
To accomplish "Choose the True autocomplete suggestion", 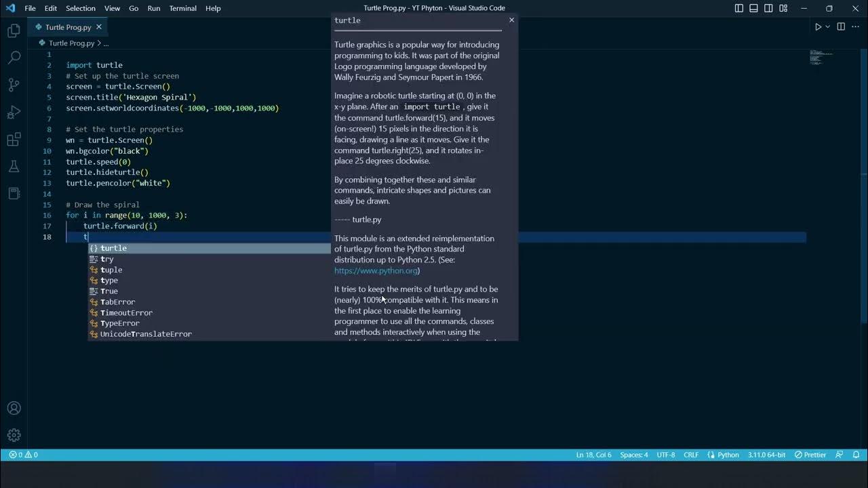I will point(210,291).
